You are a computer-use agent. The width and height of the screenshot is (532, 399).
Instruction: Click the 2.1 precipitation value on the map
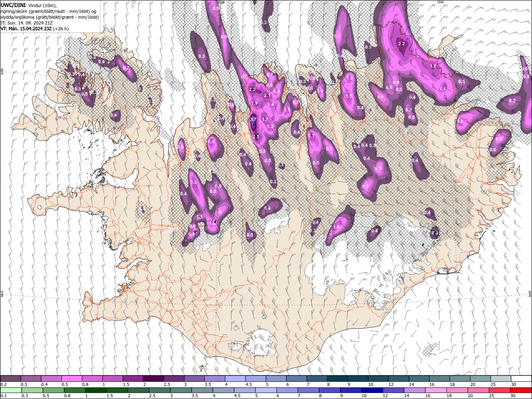[x=267, y=95]
